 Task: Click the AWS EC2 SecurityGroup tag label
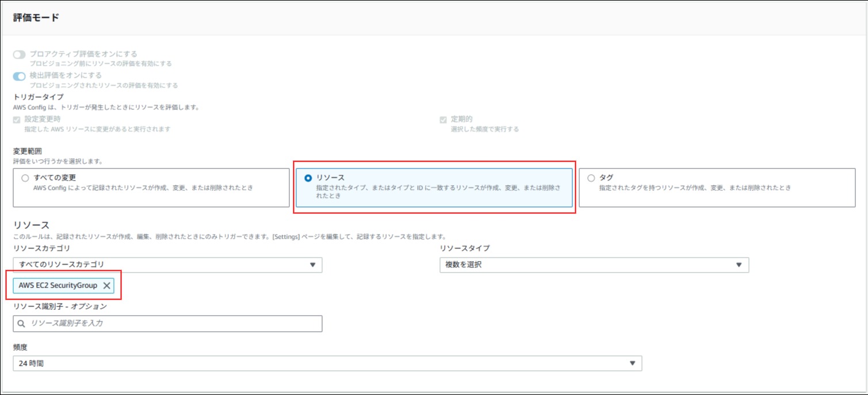click(x=58, y=286)
